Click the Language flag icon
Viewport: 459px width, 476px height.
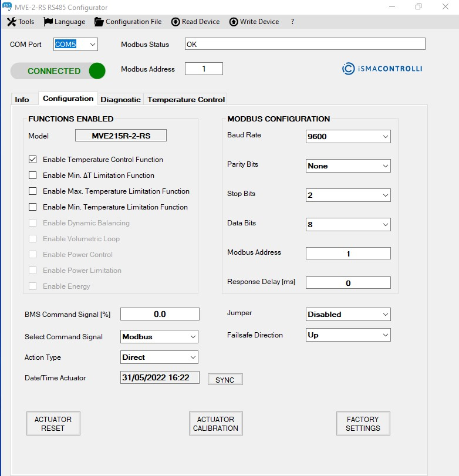[48, 22]
